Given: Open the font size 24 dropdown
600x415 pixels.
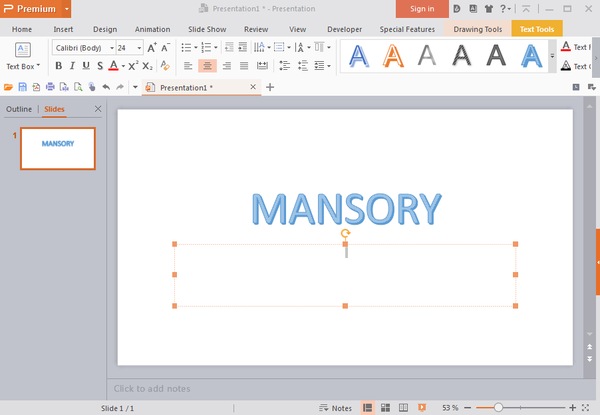Looking at the screenshot, I should tap(128, 47).
